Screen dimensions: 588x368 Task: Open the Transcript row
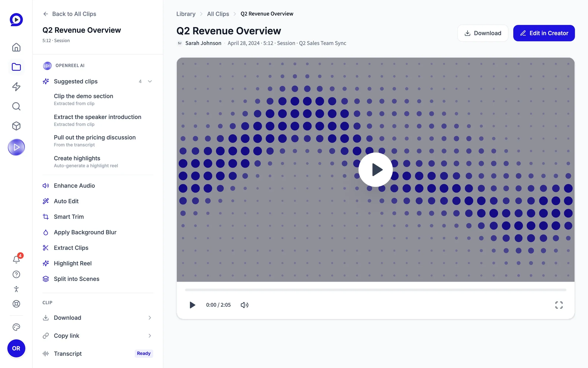98,354
